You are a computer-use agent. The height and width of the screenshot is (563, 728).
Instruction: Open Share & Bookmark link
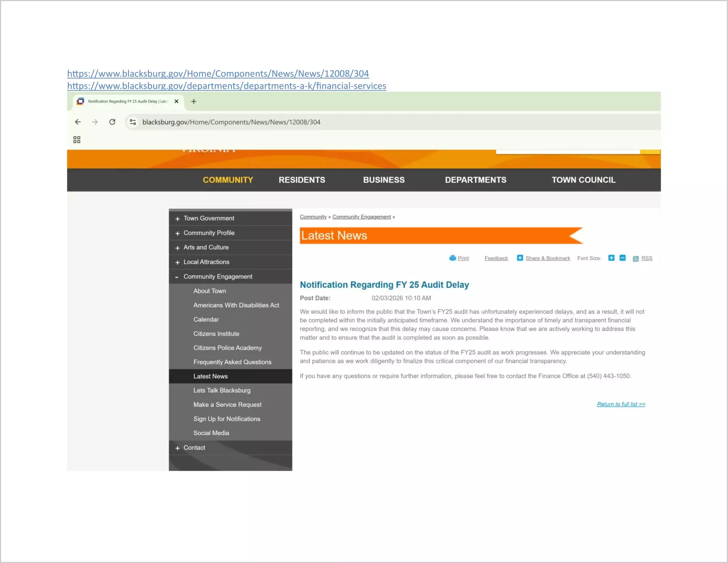pyautogui.click(x=547, y=258)
